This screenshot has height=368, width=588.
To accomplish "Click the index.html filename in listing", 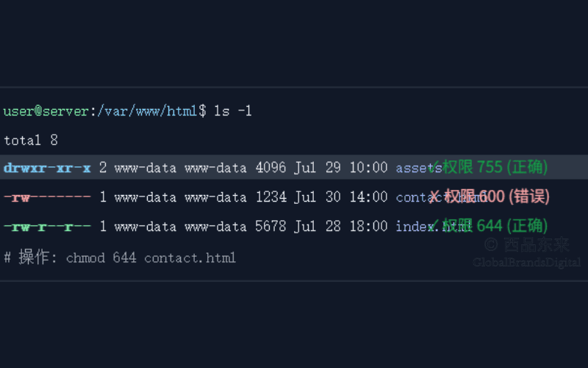I will [x=434, y=227].
